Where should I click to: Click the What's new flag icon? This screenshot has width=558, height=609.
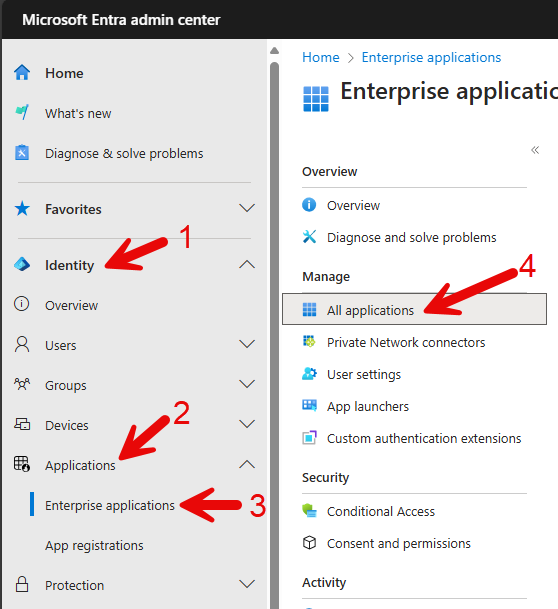coord(22,113)
